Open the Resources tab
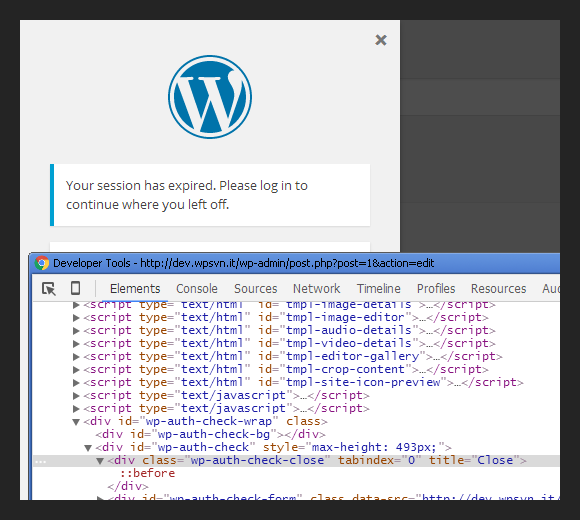The height and width of the screenshot is (520, 580). (x=499, y=288)
